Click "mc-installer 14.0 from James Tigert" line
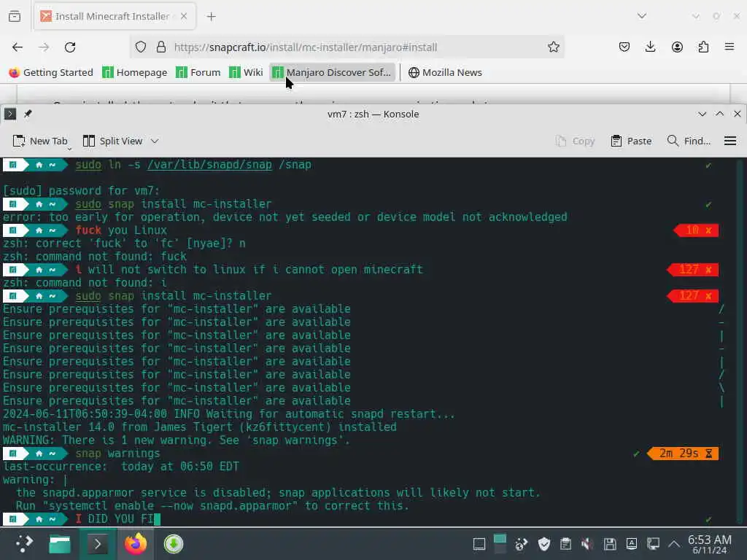 tap(200, 427)
